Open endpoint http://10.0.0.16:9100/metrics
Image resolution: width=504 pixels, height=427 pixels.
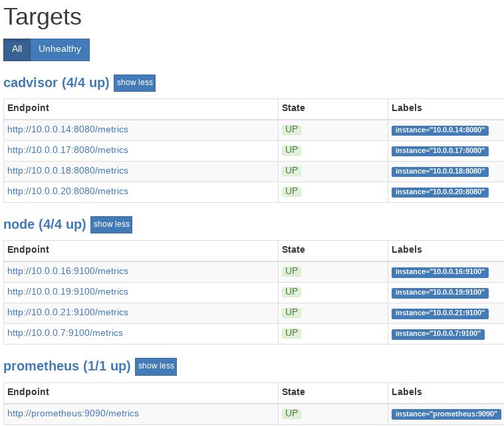68,271
